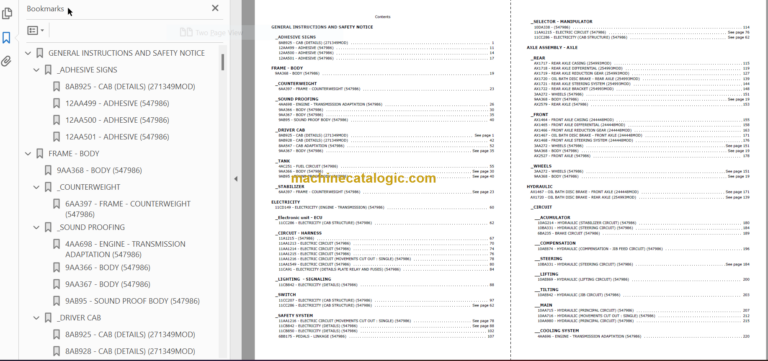Viewport: 768px width, 361px height.
Task: Click bookmark icon beside 9AA368 - BODY
Action: pos(48,170)
